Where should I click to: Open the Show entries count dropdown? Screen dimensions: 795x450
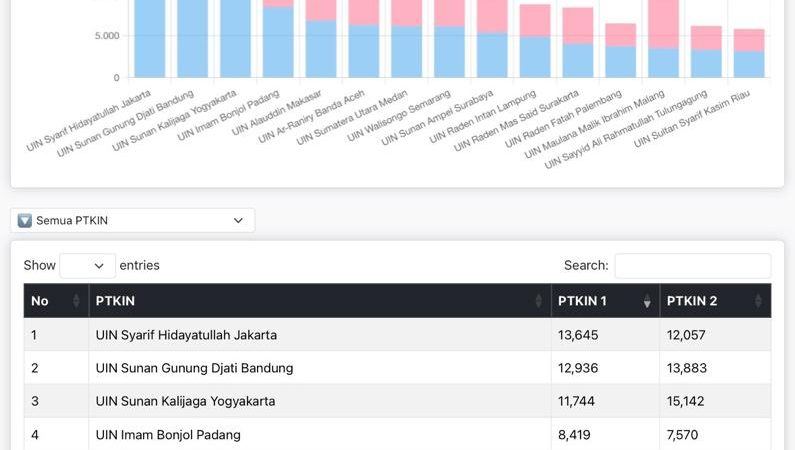(87, 266)
